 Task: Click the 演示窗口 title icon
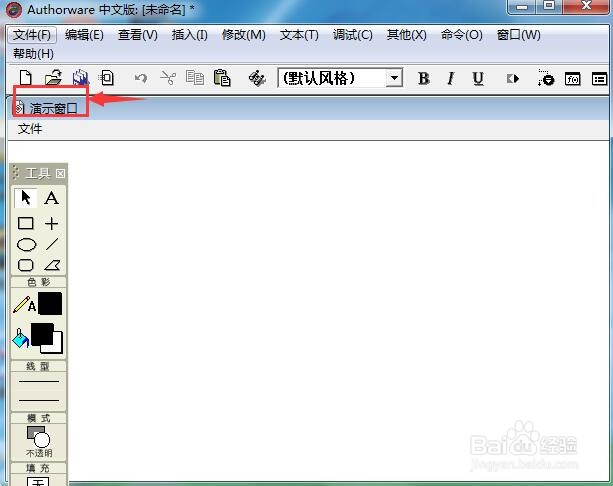19,108
